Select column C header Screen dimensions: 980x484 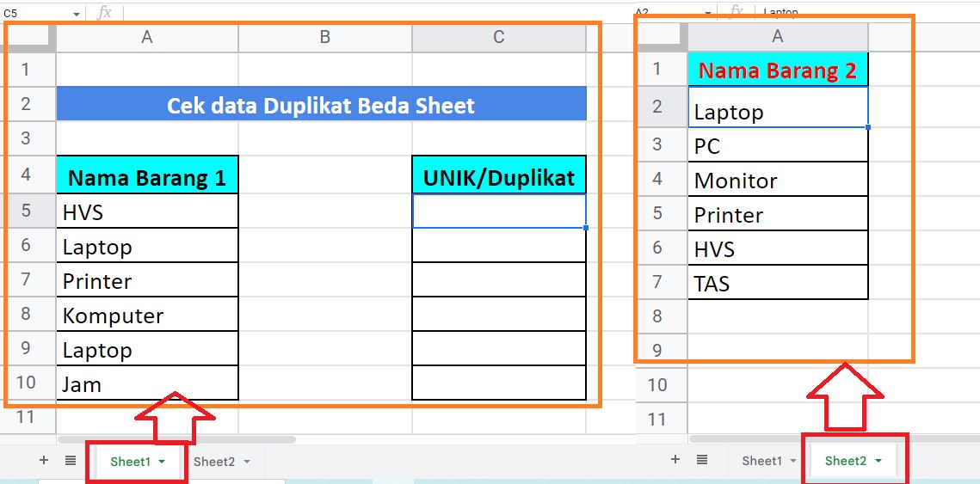click(499, 38)
